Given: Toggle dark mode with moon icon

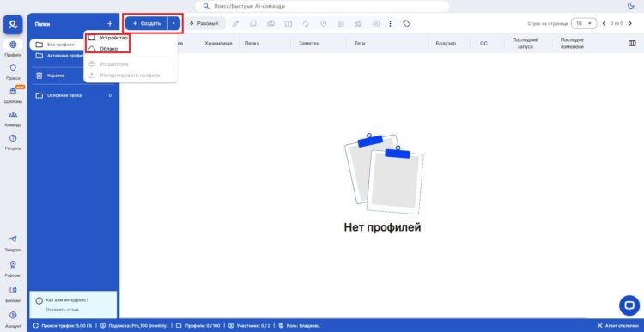Looking at the screenshot, I should click(x=631, y=6).
